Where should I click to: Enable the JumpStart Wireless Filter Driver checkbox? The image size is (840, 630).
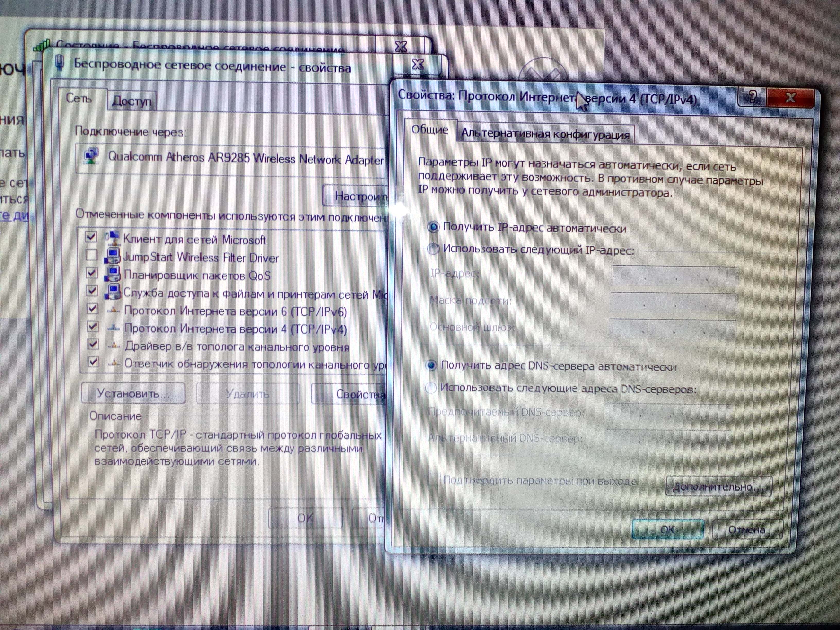[92, 255]
